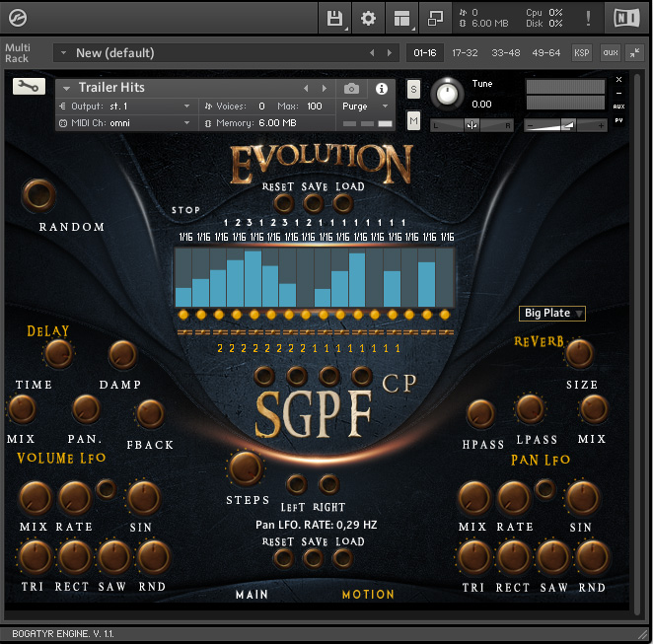Select rack page 17-32
Screen dimensions: 653x644
(465, 53)
